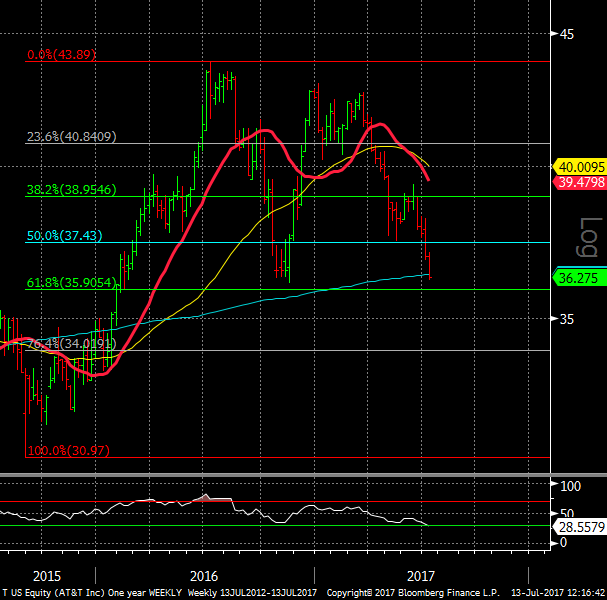Click the white 28.5579 RSI value tag
This screenshot has height=600, width=607.
[580, 527]
